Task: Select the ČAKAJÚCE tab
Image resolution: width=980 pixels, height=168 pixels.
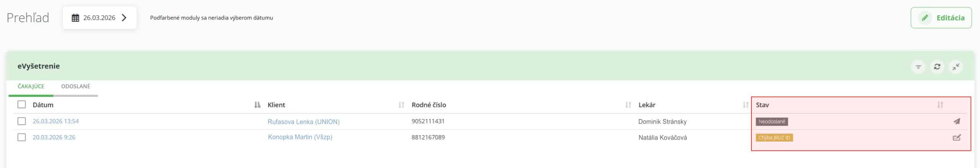Action: click(x=31, y=86)
